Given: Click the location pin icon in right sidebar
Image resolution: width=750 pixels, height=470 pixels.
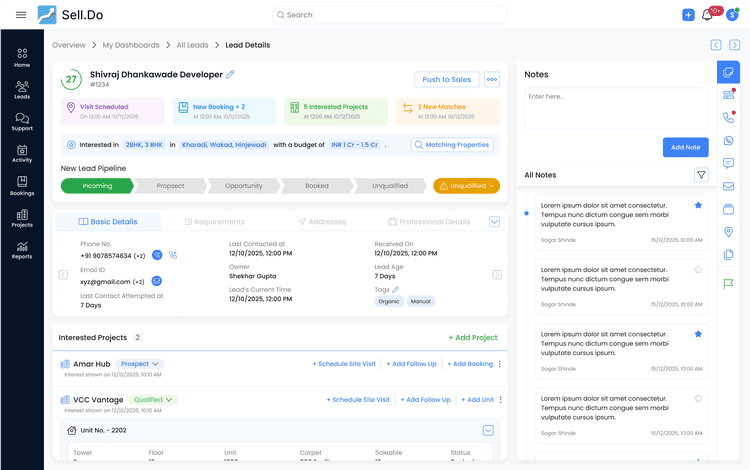Looking at the screenshot, I should coord(728,232).
